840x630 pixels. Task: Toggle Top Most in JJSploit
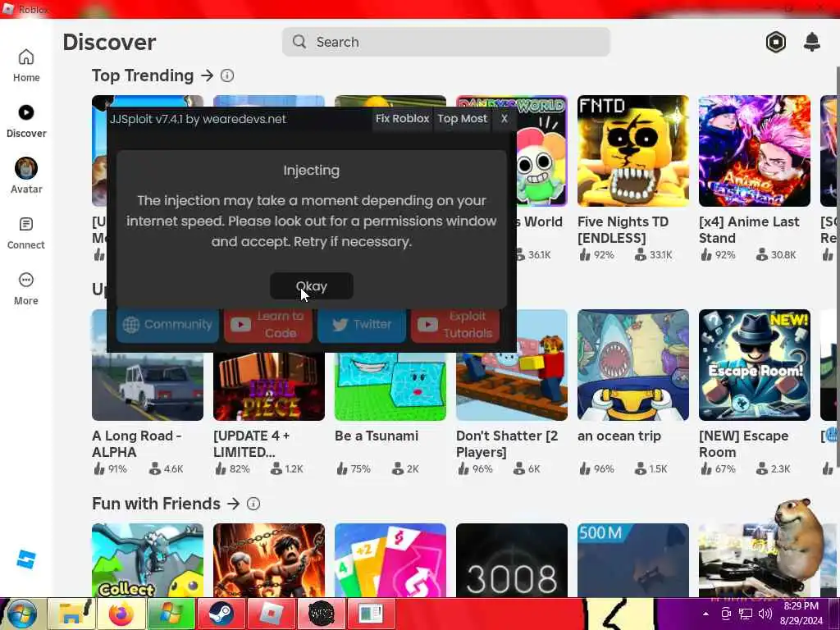pyautogui.click(x=463, y=119)
